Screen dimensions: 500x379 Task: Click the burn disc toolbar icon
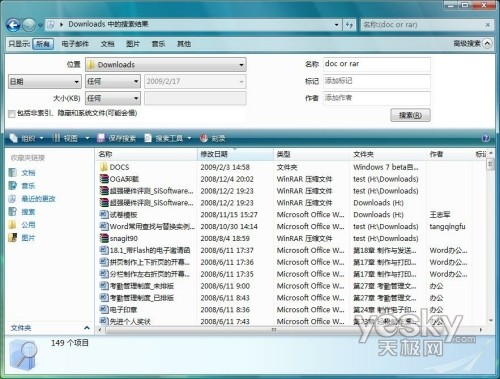click(204, 138)
